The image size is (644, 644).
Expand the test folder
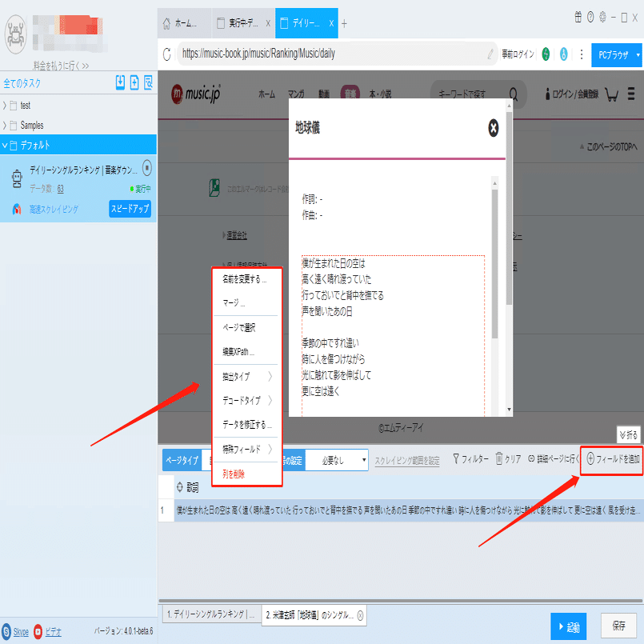(5, 106)
